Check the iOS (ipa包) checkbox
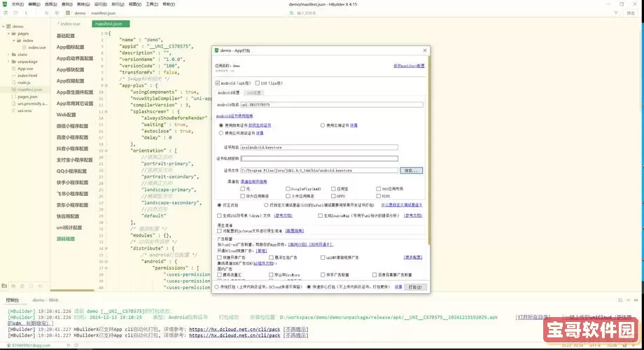Screen dimensions: 644x350 (x=258, y=83)
